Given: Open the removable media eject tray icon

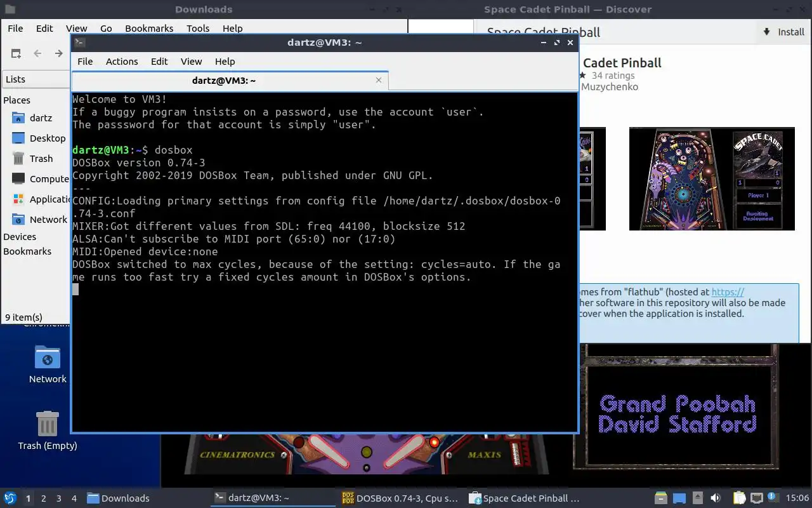Looking at the screenshot, I should coord(697,498).
